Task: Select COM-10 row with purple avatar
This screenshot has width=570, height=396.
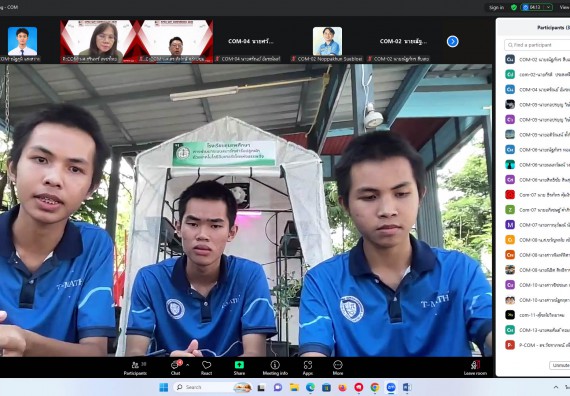Action: click(537, 285)
